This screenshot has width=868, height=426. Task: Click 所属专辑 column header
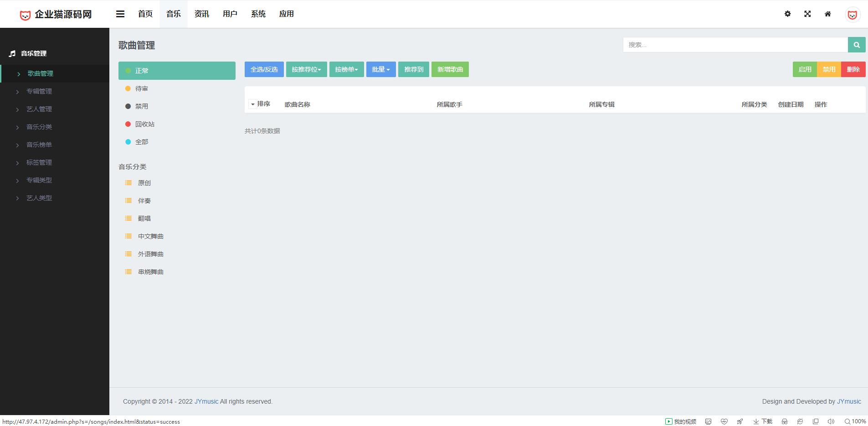point(602,104)
